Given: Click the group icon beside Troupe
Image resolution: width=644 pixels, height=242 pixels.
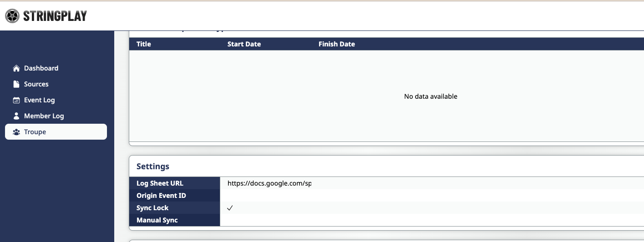Looking at the screenshot, I should pos(16,132).
